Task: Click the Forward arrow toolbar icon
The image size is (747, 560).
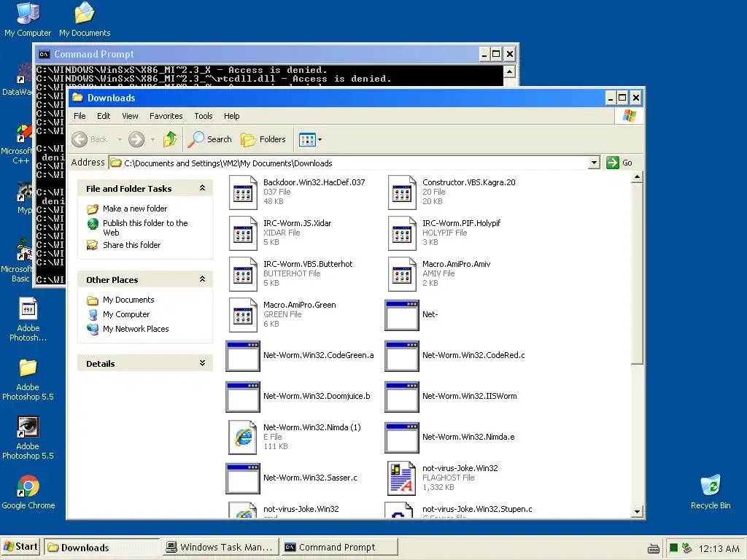Action: pyautogui.click(x=136, y=139)
